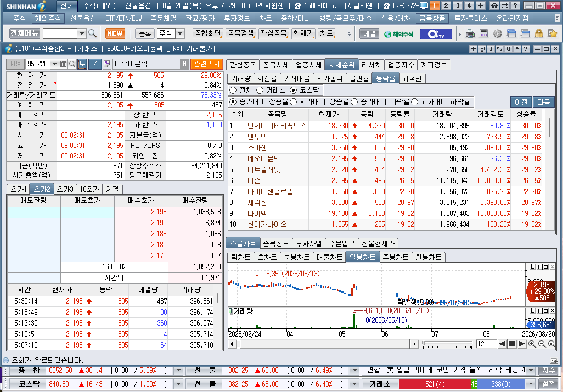This screenshot has height=392, width=563.
Task: Open the 거래소 breadth bar dropdown
Action: point(531,384)
